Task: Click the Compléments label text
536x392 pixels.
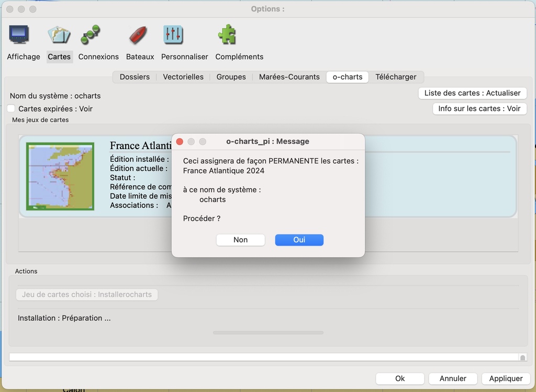Action: (239, 57)
